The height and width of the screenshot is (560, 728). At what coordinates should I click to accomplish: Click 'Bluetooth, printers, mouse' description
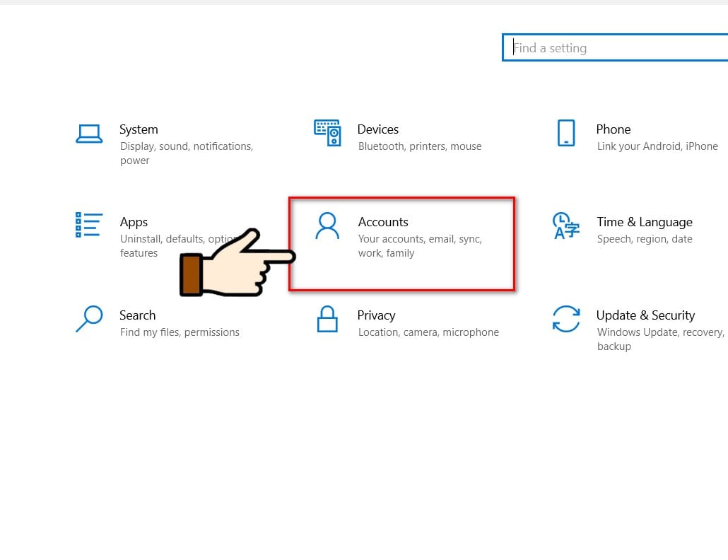420,146
